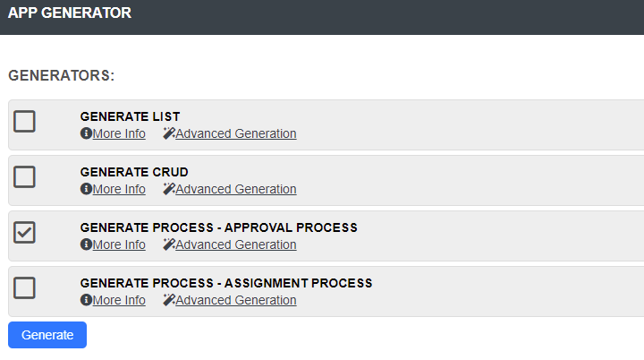Click wand icon for Assignment Process generator

[x=169, y=300]
